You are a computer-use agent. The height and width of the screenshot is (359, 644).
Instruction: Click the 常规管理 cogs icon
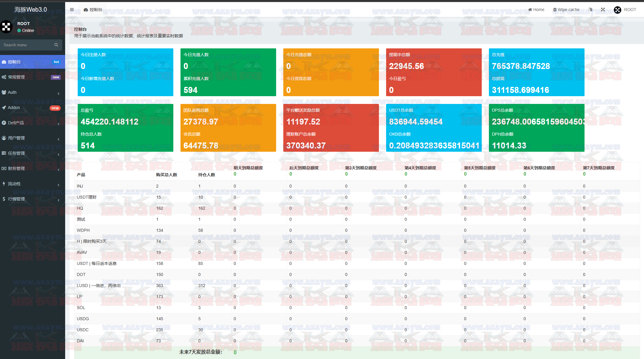click(x=4, y=77)
